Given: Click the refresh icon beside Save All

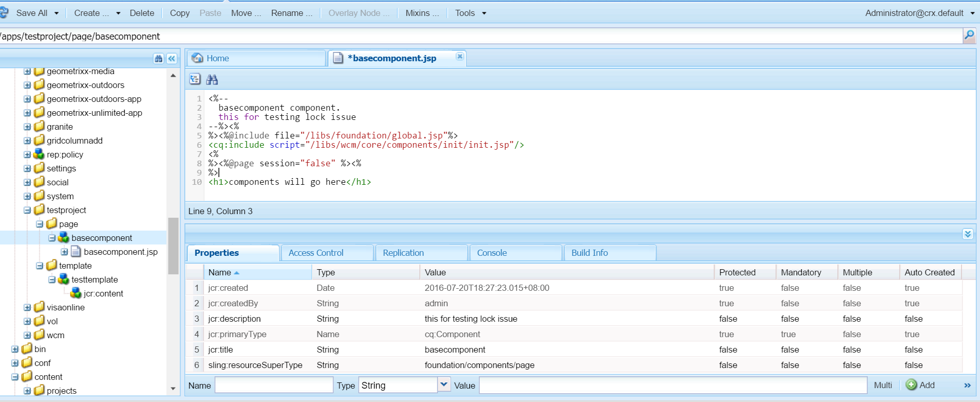Looking at the screenshot, I should tap(4, 12).
